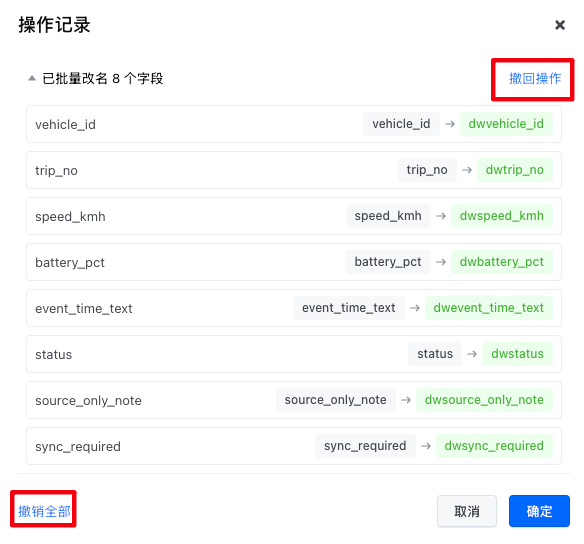
Task: Select the battery_pct row label
Action: (70, 263)
